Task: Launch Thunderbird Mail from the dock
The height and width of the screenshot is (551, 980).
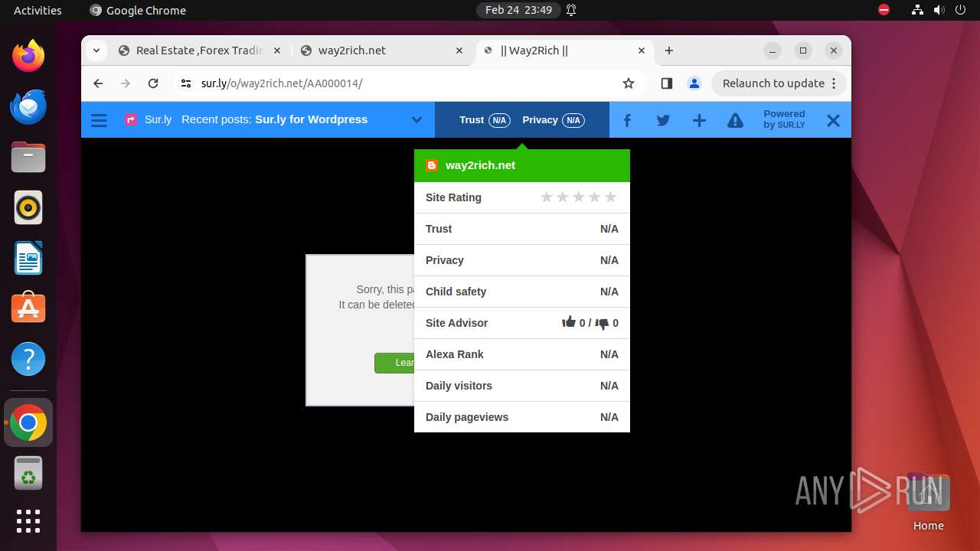Action: click(28, 106)
